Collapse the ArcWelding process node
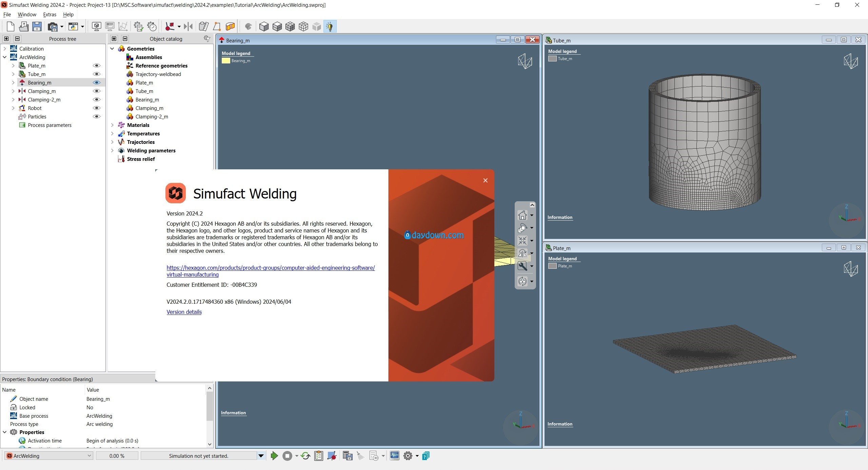868x470 pixels. [5, 57]
